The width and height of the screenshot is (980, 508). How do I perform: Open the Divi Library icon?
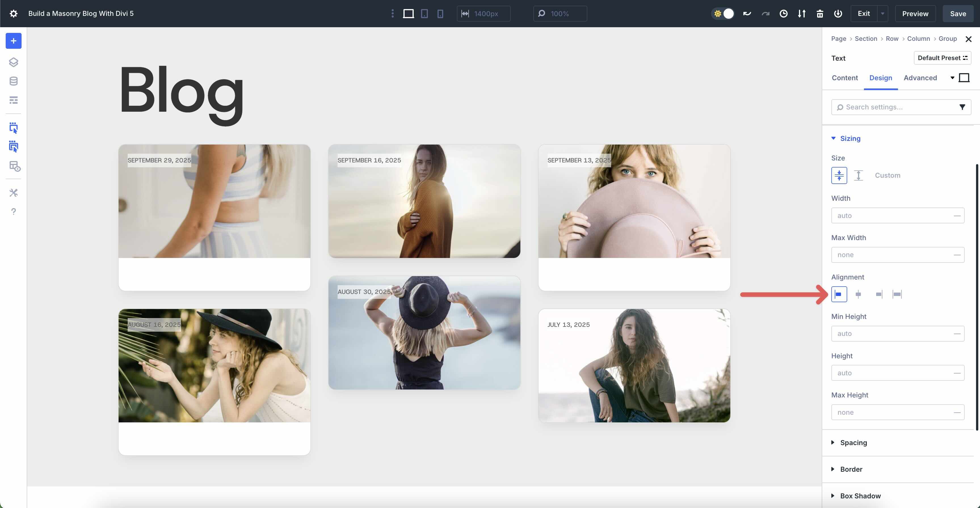click(13, 81)
